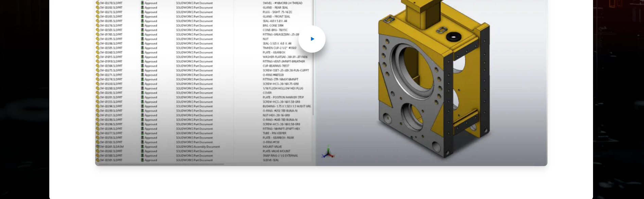This screenshot has height=199, width=644.
Task: Click the Approved state icon in the NUT row
Action: pyautogui.click(x=142, y=39)
